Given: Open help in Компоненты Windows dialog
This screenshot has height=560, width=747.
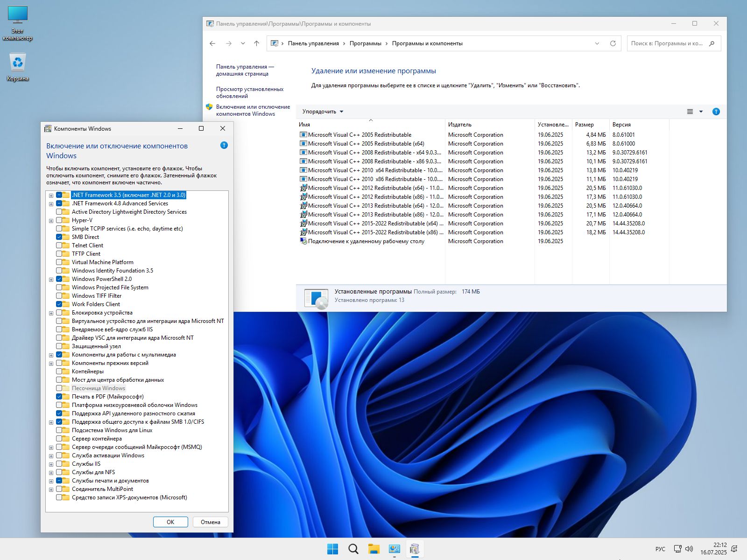Looking at the screenshot, I should [x=224, y=145].
